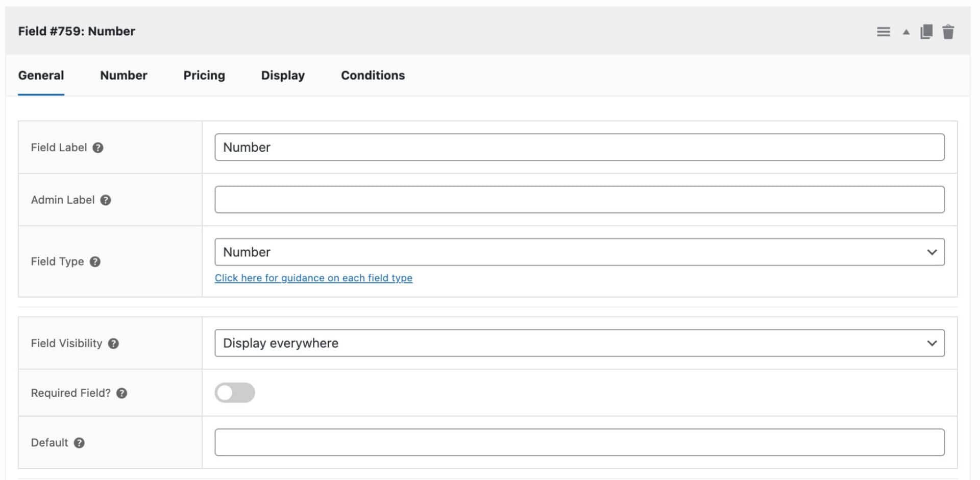Screen dimensions: 980x480
Task: Click the help icon next to Admin Label
Action: point(106,200)
